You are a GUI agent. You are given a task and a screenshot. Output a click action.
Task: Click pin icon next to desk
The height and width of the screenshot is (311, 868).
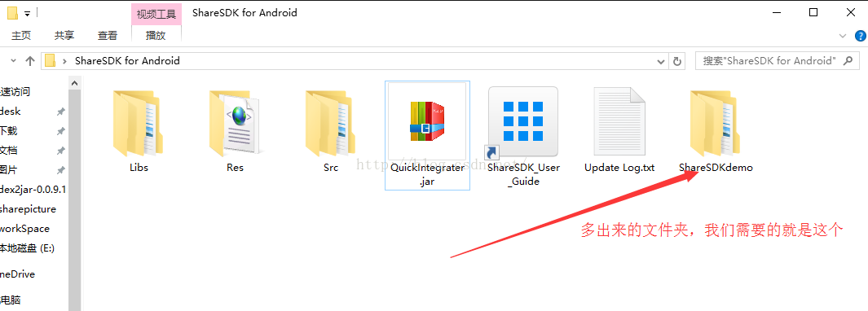pos(61,112)
